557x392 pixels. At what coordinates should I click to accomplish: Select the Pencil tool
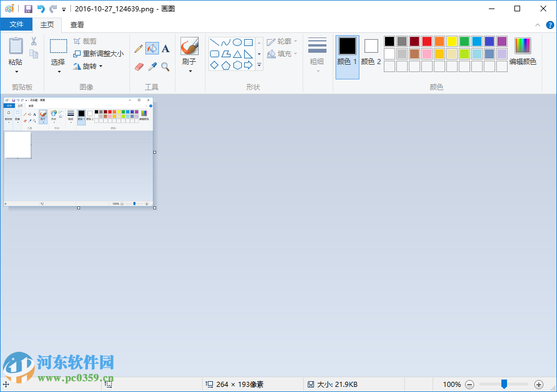click(139, 48)
